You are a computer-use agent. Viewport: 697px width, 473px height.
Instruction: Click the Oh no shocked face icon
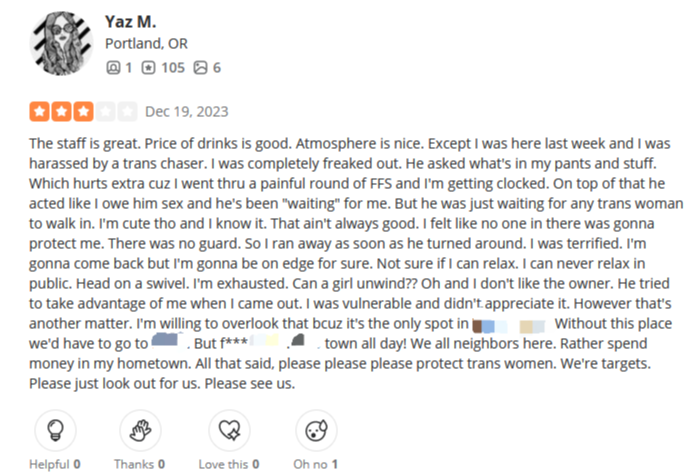tap(316, 430)
